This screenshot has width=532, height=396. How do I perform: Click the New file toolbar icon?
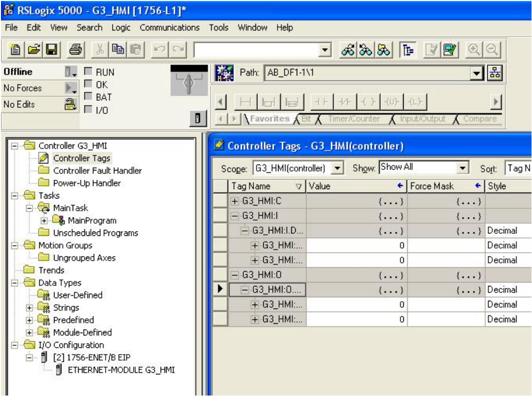15,50
